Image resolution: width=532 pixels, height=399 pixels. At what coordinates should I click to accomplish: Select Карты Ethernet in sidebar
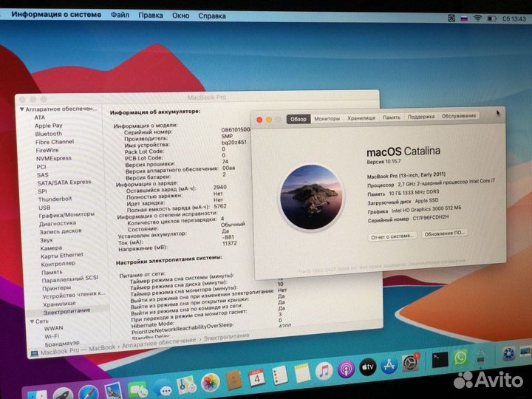(62, 256)
